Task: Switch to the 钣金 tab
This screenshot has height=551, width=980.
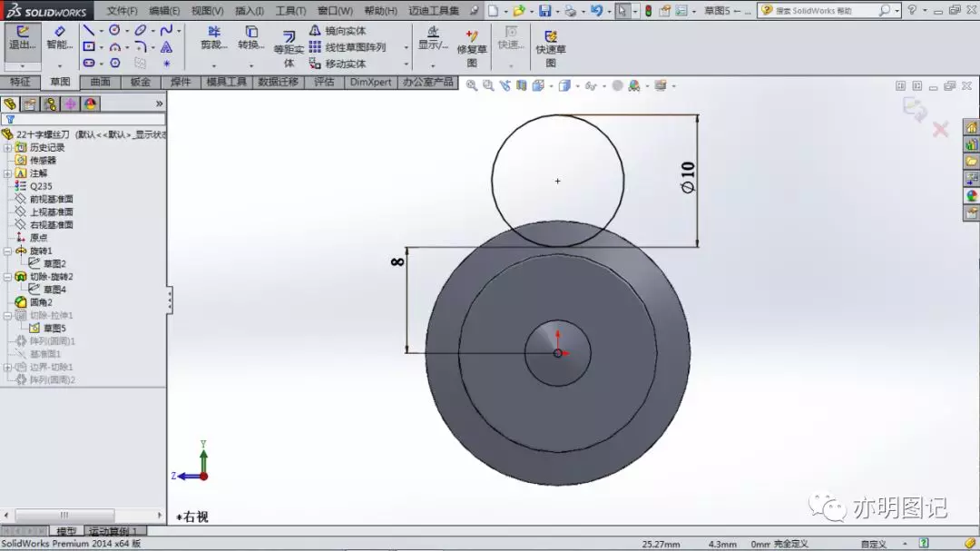Action: 140,82
